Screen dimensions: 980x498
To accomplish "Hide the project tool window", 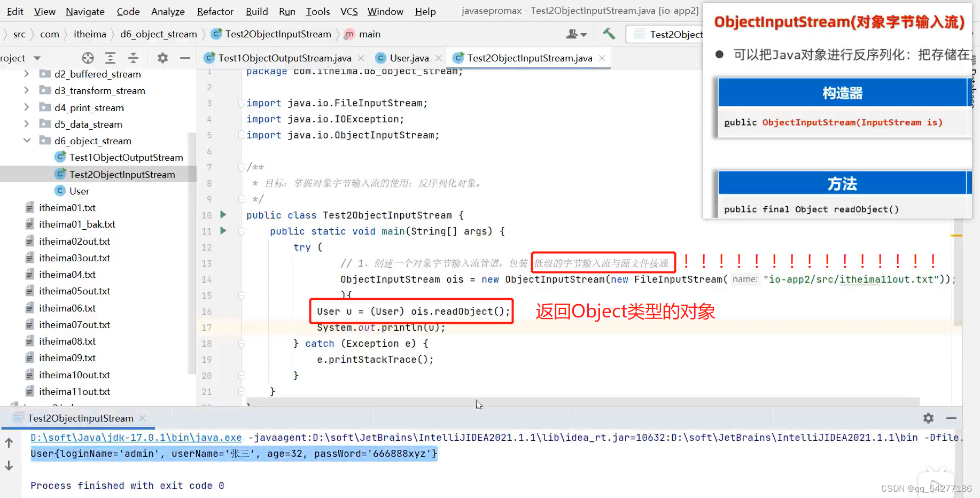I will 185,58.
